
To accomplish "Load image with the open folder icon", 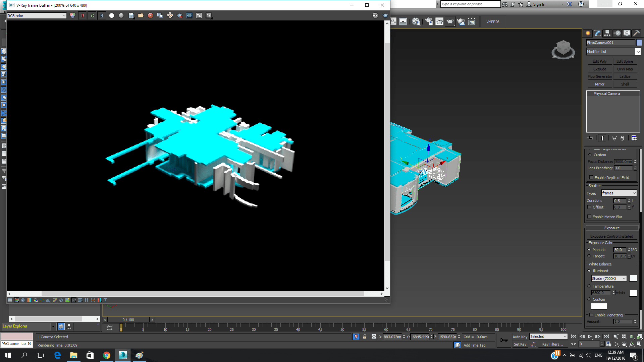I will tap(141, 15).
